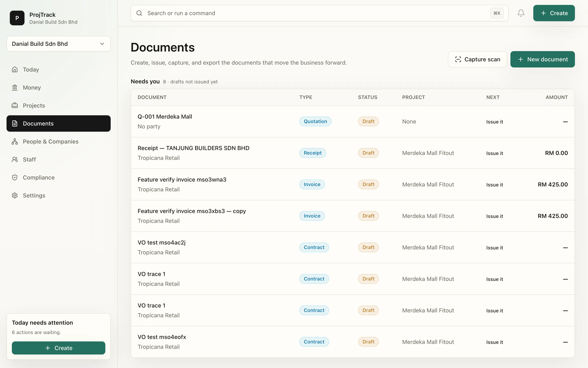The image size is (588, 368).
Task: Issue the Q-001 Merdeka Mall quotation
Action: (494, 122)
